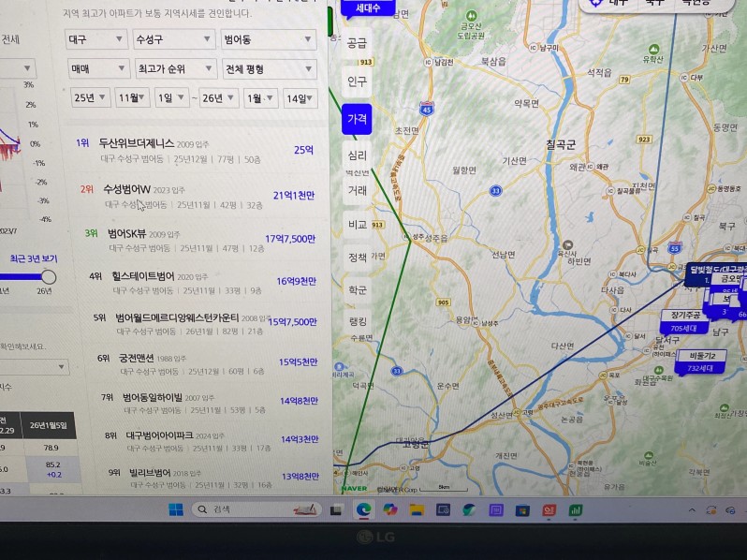Click the 21억1천만 price value
The image size is (747, 560).
coord(294,196)
